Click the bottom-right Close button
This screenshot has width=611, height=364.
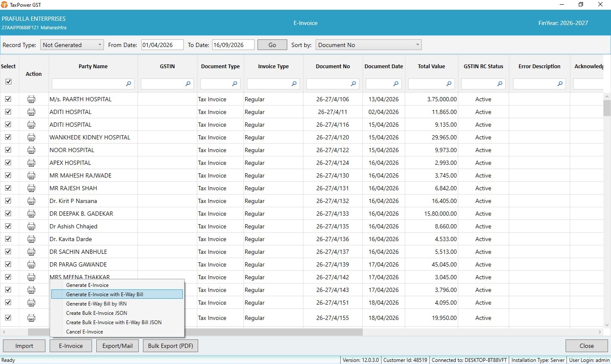pyautogui.click(x=587, y=346)
